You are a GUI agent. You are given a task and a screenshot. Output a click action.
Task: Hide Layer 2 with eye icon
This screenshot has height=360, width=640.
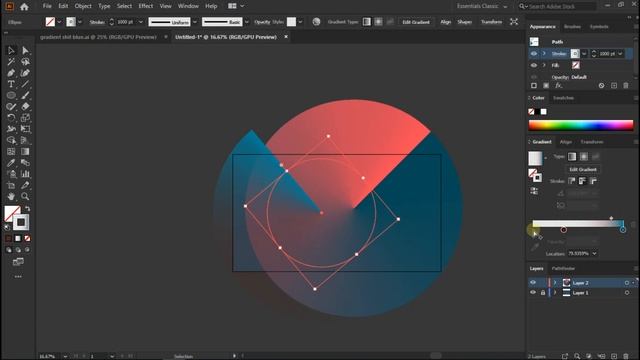coord(533,282)
